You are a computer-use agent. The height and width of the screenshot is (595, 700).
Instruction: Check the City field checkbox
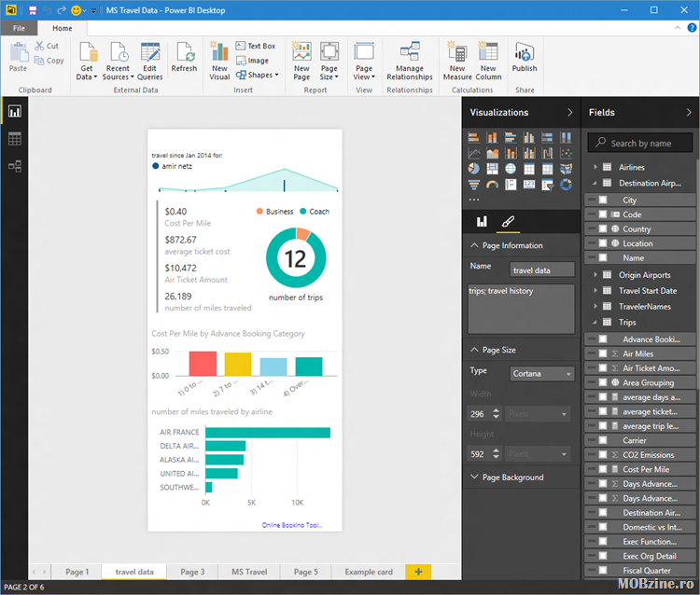coord(603,200)
